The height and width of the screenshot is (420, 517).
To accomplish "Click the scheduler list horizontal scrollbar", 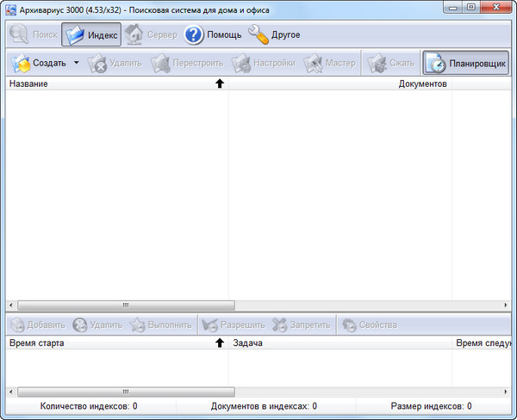I will tap(125, 392).
